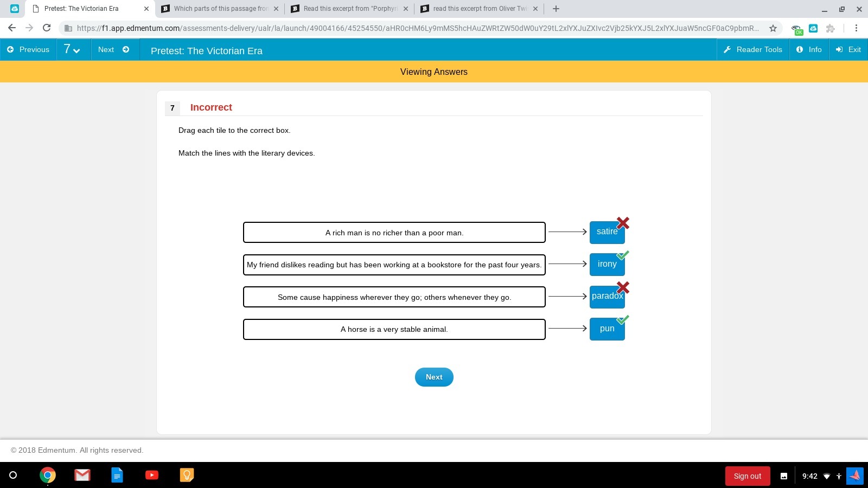Click the blue cloud extension icon in toolbar
Viewport: 868px width, 488px height.
pos(813,28)
